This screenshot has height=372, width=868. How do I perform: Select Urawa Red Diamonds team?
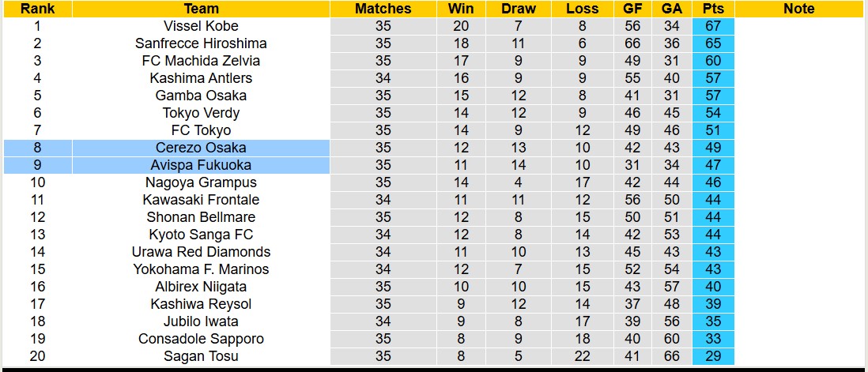click(x=201, y=252)
